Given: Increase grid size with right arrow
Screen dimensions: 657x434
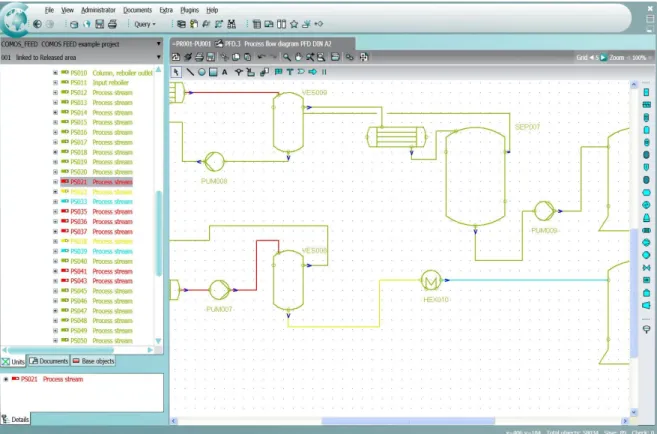Looking at the screenshot, I should (603, 57).
